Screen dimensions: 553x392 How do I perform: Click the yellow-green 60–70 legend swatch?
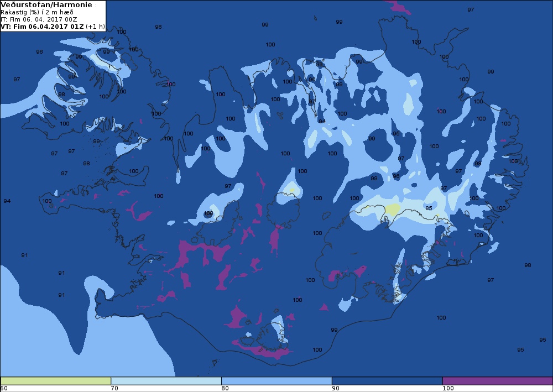[56, 381]
